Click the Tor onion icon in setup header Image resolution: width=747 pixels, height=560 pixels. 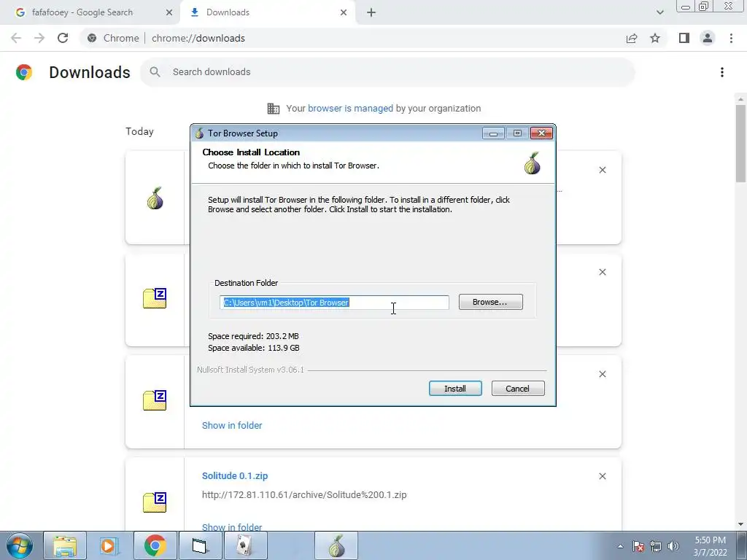click(532, 163)
